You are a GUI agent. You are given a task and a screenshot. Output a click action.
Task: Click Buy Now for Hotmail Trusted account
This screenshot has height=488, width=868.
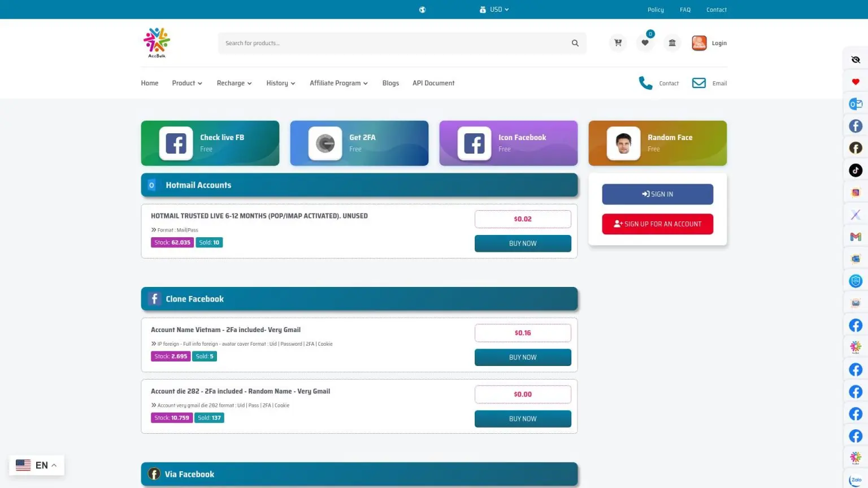pyautogui.click(x=523, y=243)
